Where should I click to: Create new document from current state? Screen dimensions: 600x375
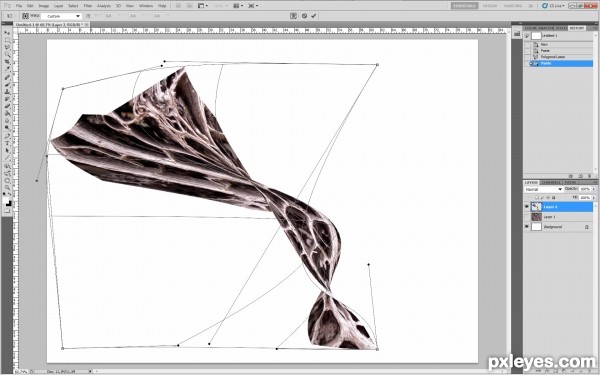(571, 176)
